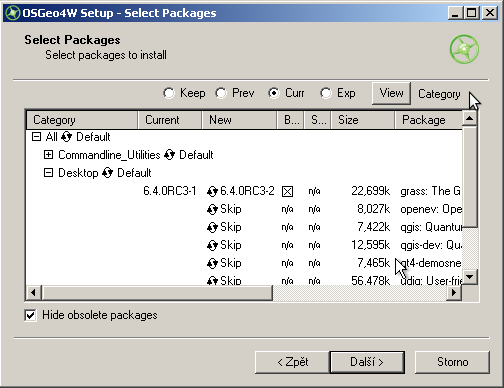Click the 8,027k size value
Viewport: 504px width, 388px height.
[373, 209]
